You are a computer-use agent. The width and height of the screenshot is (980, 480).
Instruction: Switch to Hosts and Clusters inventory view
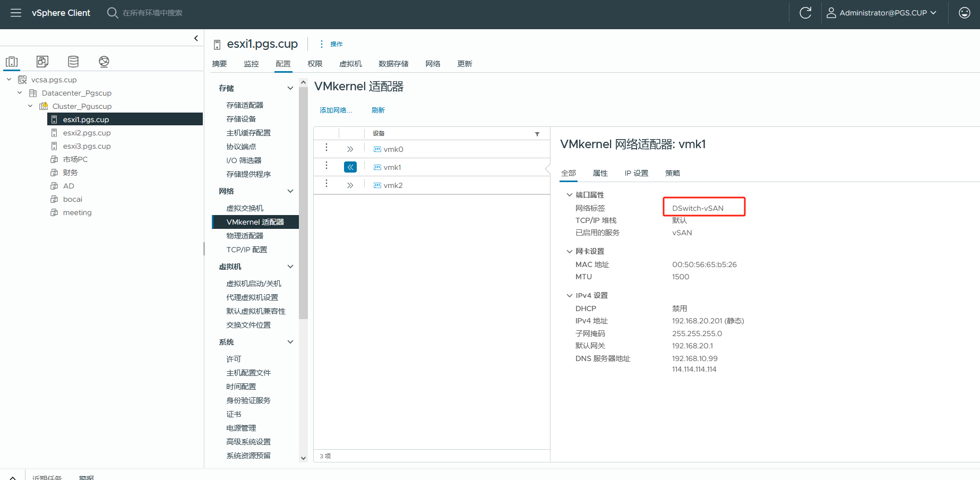tap(12, 62)
